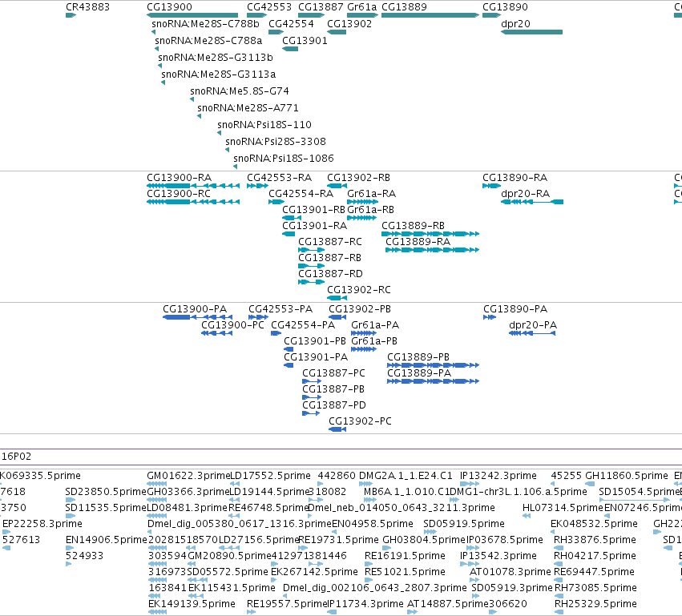This screenshot has width=682, height=616.
Task: Open the CG13900 gene label
Action: 169,7
